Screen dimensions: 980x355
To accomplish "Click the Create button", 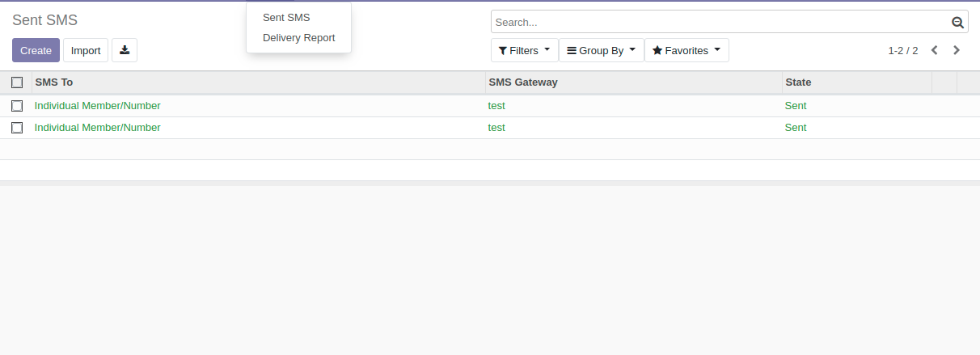I will [36, 50].
